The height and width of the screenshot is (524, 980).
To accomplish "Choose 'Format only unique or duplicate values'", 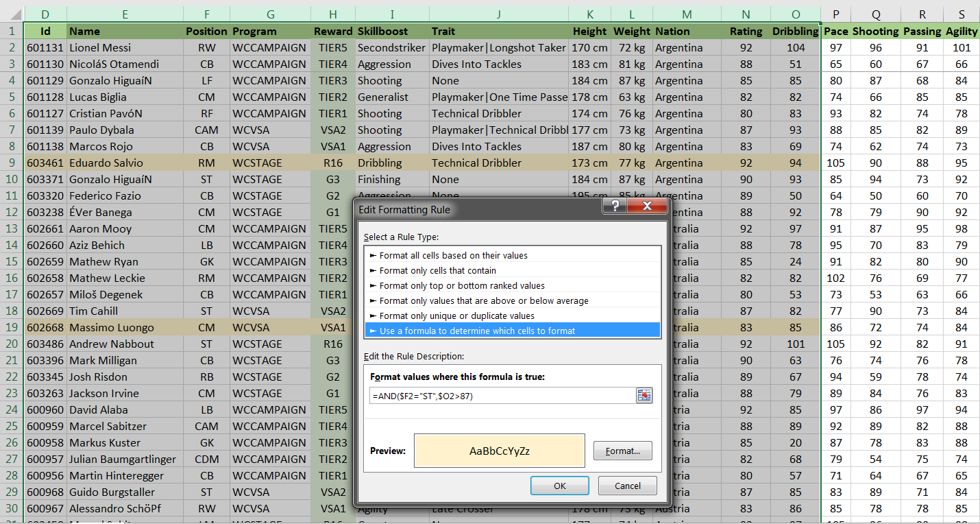I will [456, 315].
